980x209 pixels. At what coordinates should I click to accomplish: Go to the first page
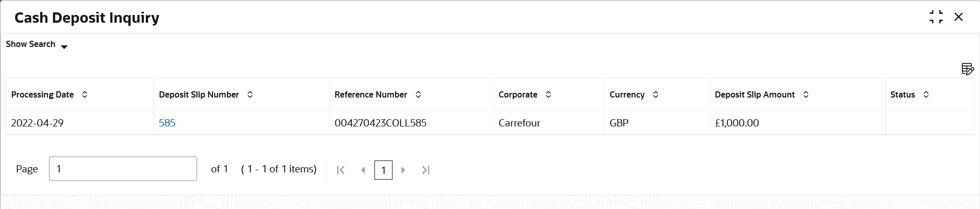(x=340, y=170)
